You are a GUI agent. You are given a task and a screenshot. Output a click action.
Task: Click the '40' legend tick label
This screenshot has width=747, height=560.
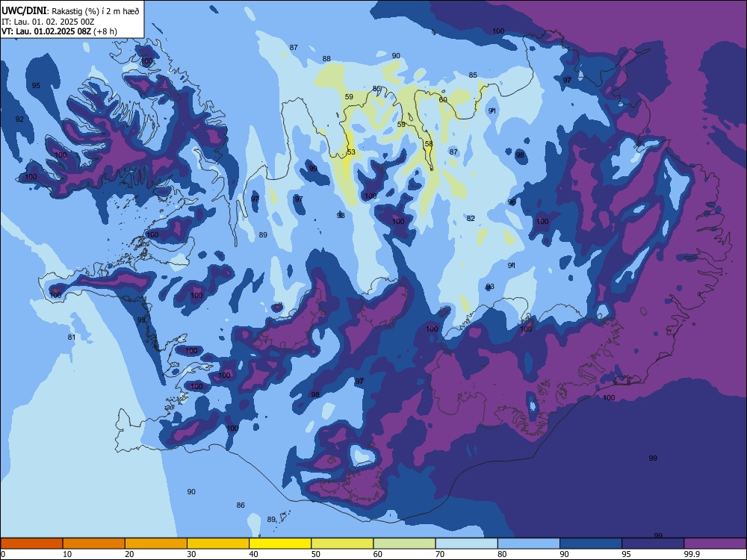point(253,554)
